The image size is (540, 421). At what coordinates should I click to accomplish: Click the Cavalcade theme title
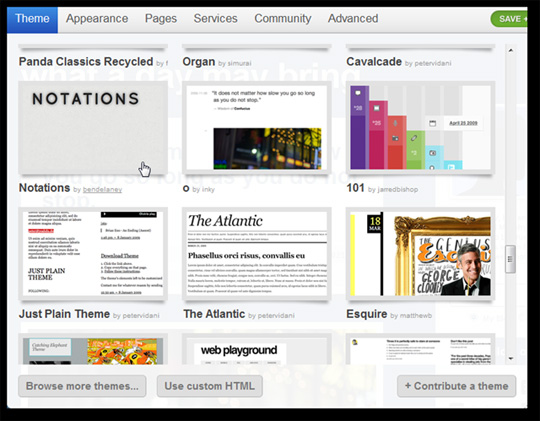coord(374,62)
